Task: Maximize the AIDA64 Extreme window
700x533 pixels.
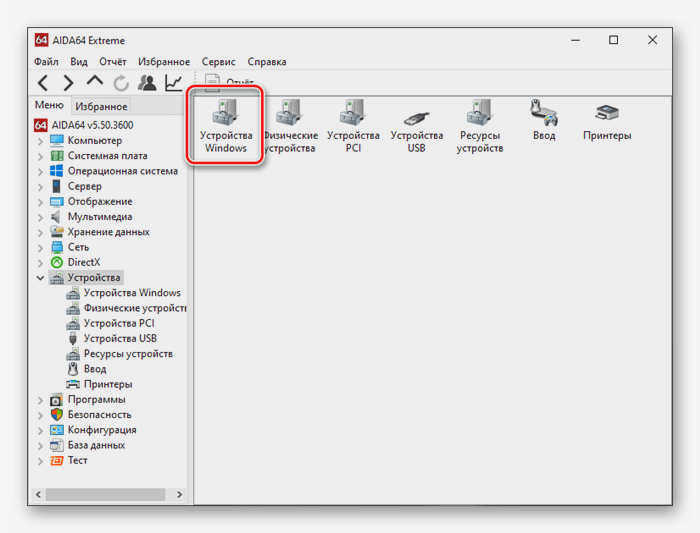Action: point(613,40)
